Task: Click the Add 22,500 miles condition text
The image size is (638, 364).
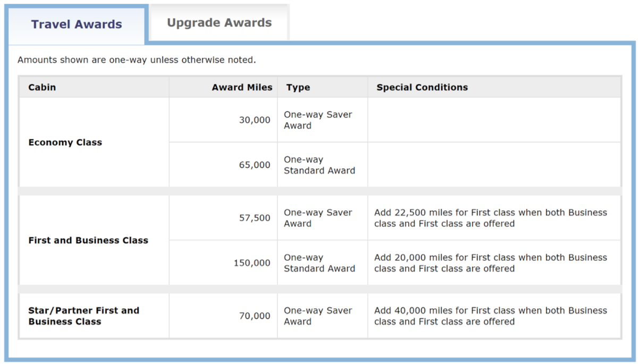Action: 490,218
